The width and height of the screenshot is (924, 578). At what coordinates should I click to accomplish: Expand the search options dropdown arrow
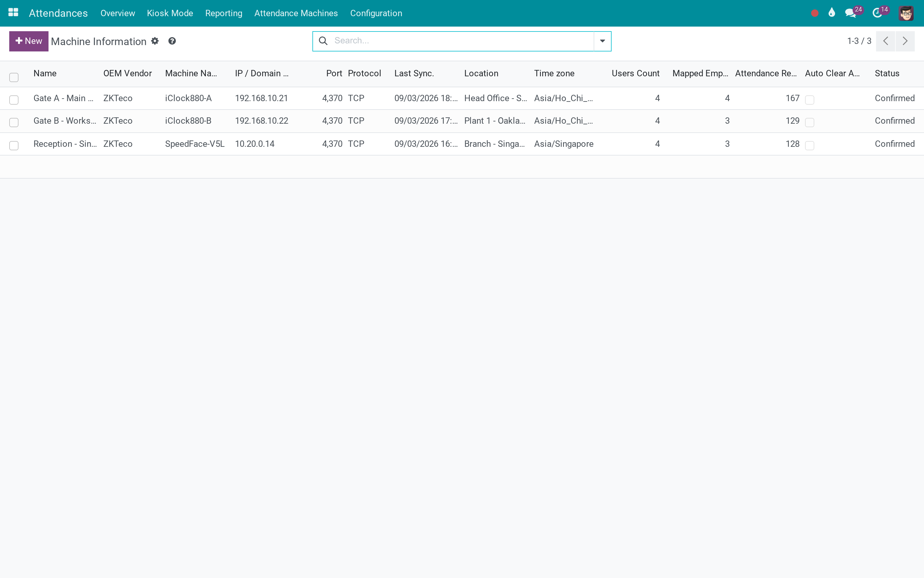(x=602, y=41)
